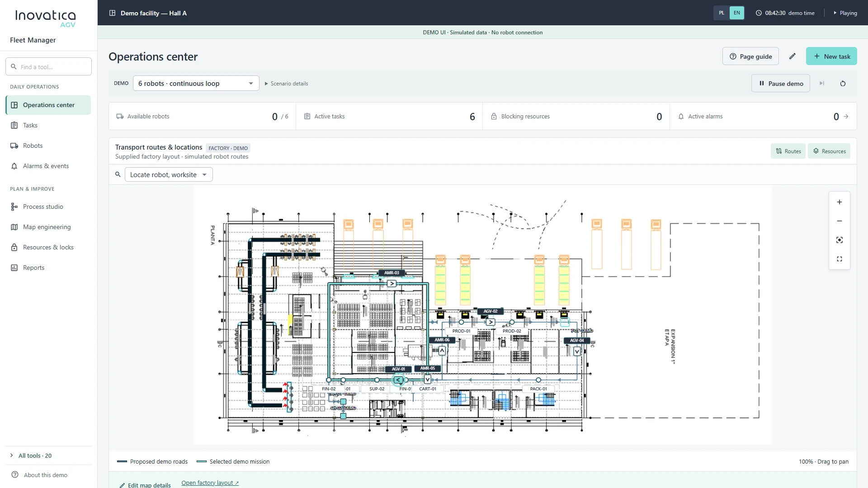Toggle the Routes map layer
Screen dimensions: 868x488
(x=788, y=151)
